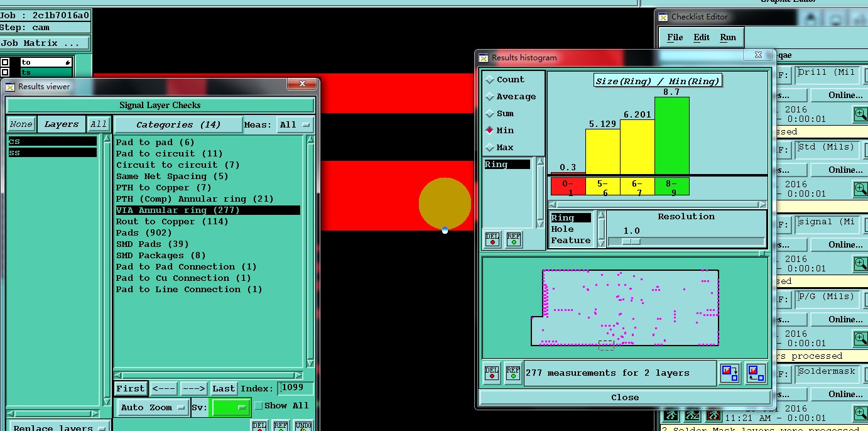Click the yellow 5-6 histogram bin

point(603,187)
